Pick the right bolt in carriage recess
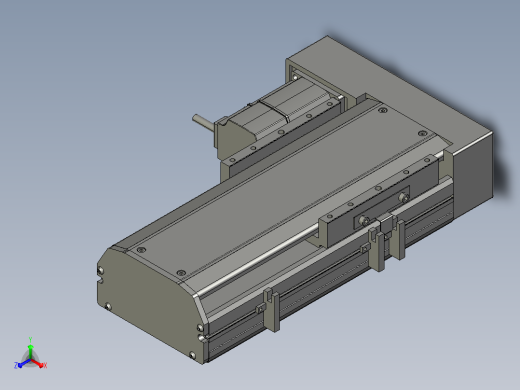 403,198
